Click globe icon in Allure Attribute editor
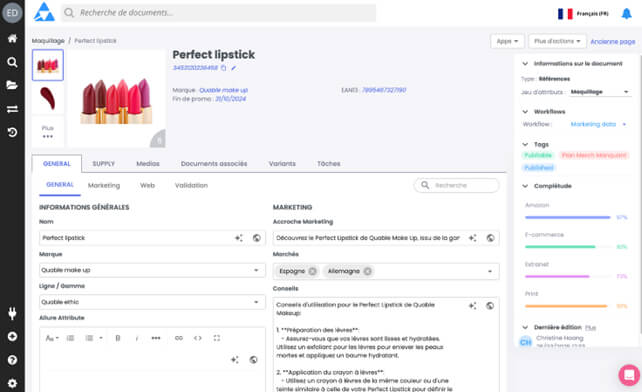This screenshot has height=392, width=642. 253,360
